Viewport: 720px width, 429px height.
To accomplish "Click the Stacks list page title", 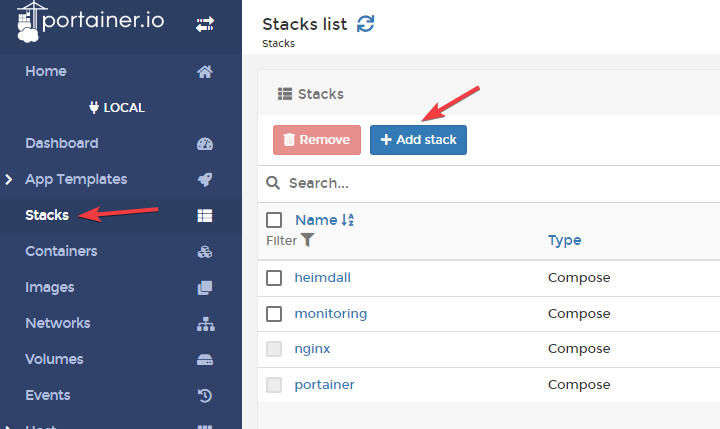I will [304, 24].
